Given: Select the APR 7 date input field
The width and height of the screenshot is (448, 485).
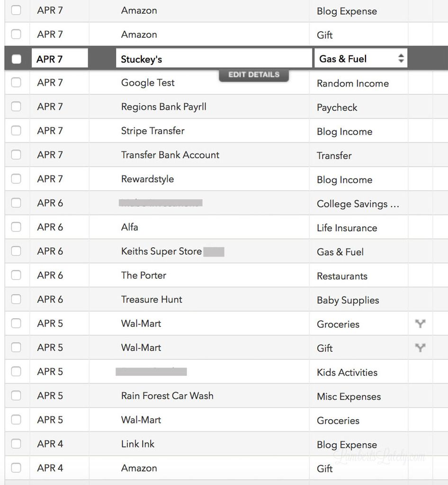Looking at the screenshot, I should coord(59,58).
